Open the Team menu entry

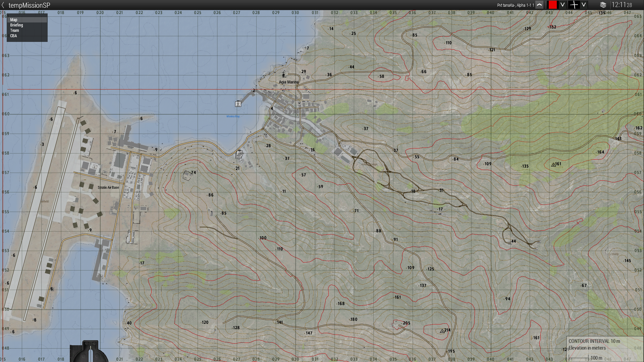click(x=14, y=31)
